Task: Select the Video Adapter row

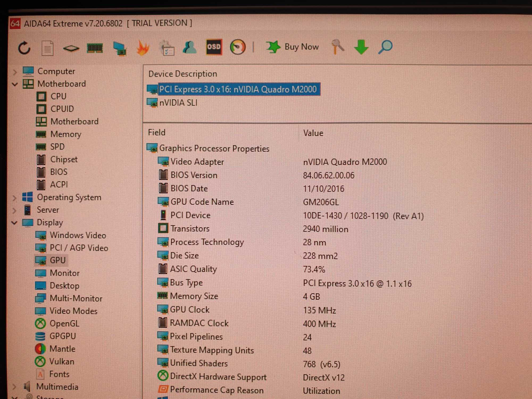Action: (x=272, y=162)
